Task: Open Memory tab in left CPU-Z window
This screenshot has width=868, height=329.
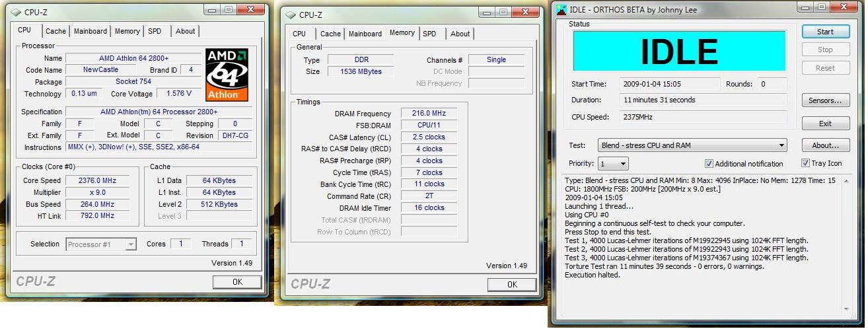Action: click(127, 31)
